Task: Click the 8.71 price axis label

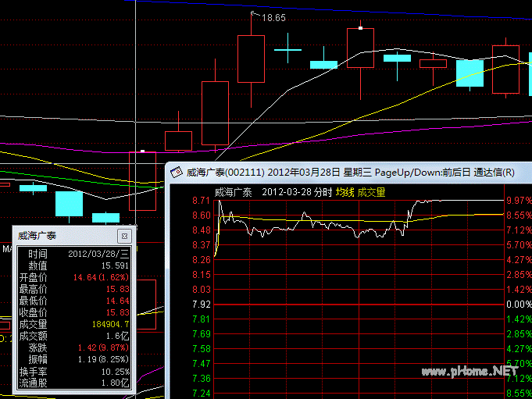Action: (202, 201)
